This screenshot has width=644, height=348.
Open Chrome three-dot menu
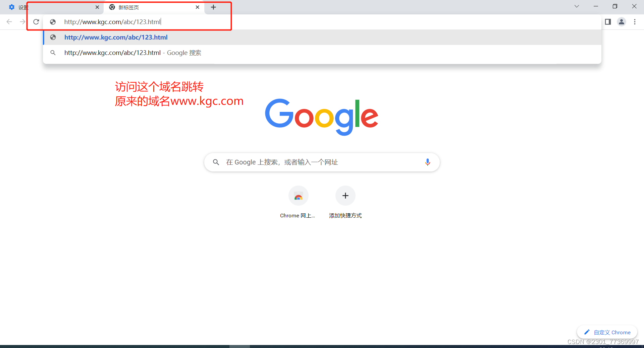[635, 22]
